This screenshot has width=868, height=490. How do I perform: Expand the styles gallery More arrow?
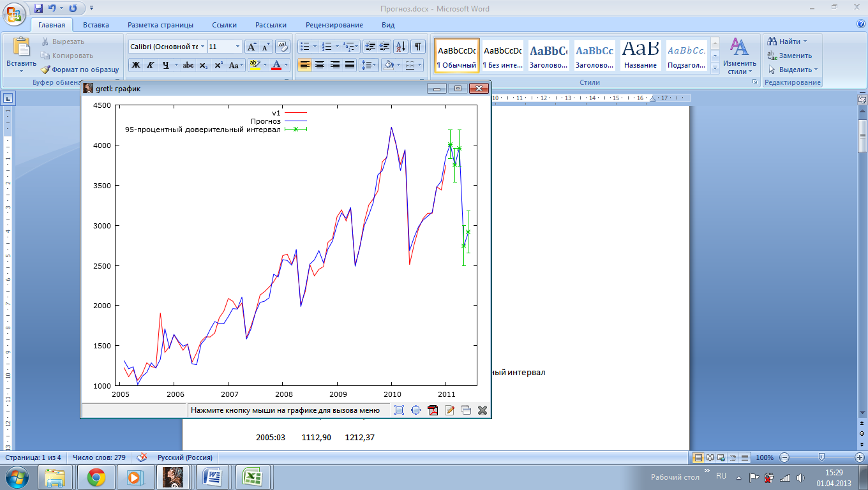tap(715, 68)
